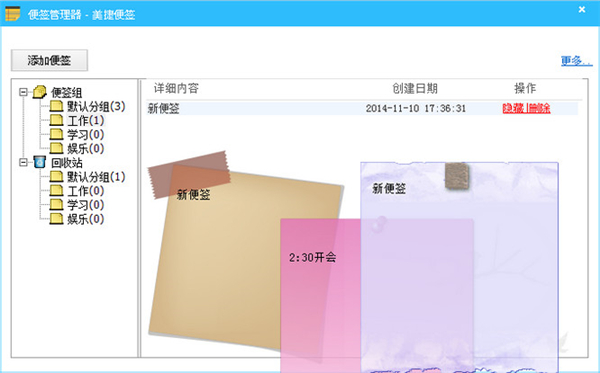Select 默认分组(1) in 回收站
The width and height of the screenshot is (600, 373).
pos(96,177)
